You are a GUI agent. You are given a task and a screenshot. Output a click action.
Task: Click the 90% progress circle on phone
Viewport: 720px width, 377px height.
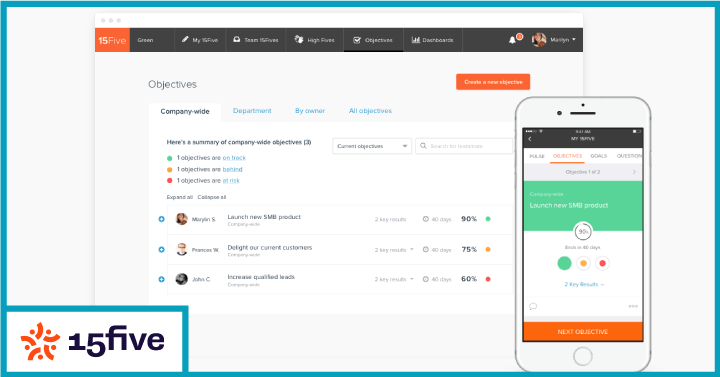[x=583, y=232]
